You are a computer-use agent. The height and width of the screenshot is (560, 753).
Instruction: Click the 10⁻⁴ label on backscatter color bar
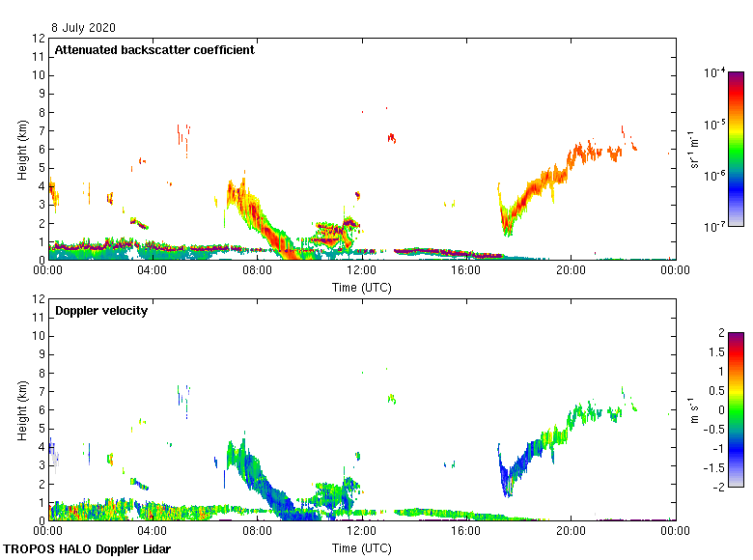(715, 73)
